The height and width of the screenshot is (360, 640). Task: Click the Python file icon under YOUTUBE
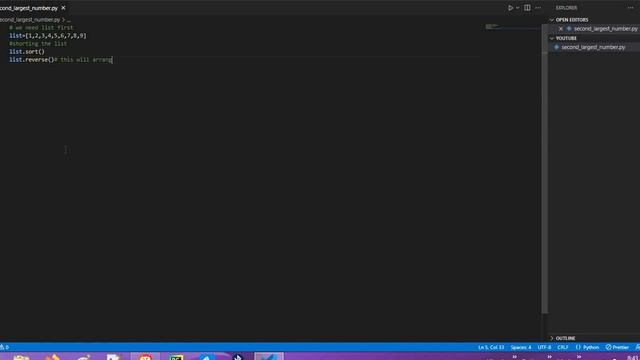tap(556, 47)
